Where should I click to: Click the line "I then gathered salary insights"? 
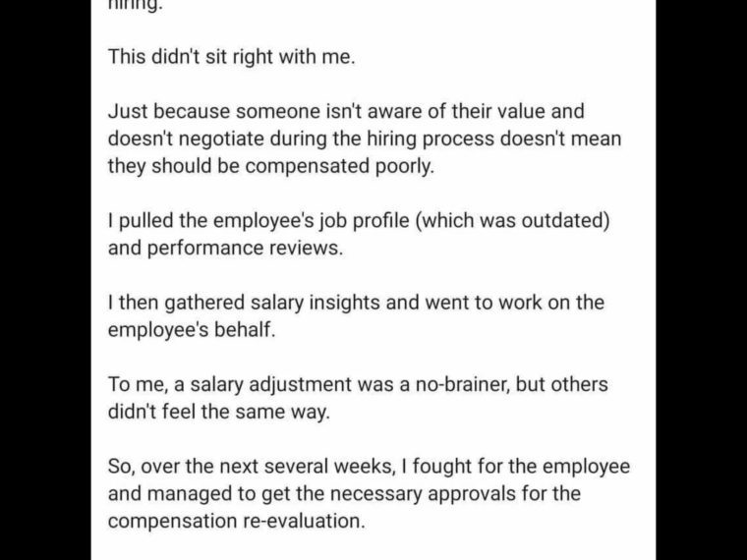(356, 303)
